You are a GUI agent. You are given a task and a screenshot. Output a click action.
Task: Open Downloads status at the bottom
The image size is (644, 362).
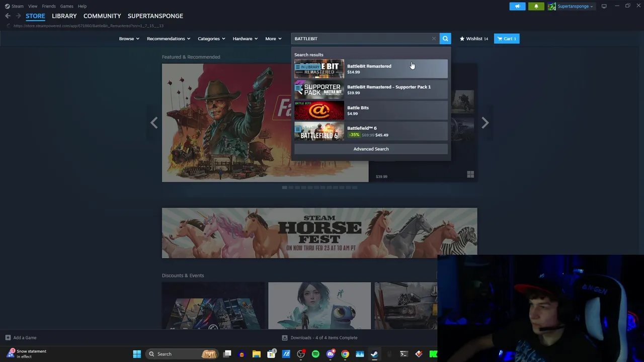[319, 338]
